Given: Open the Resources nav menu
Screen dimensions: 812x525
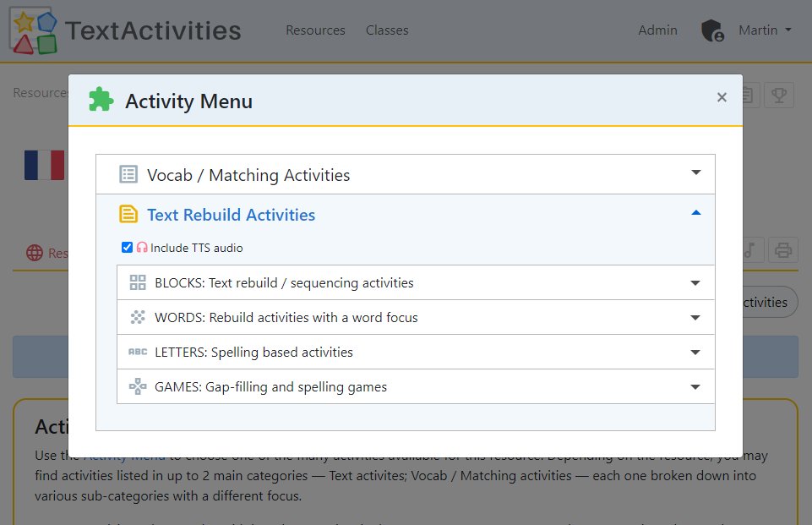Looking at the screenshot, I should (x=315, y=30).
